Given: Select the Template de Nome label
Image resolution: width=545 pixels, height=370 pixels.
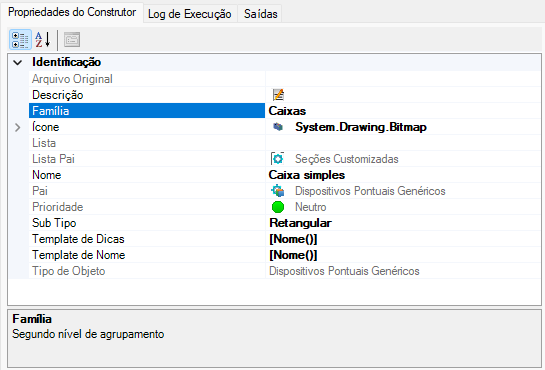Looking at the screenshot, I should (x=79, y=255).
